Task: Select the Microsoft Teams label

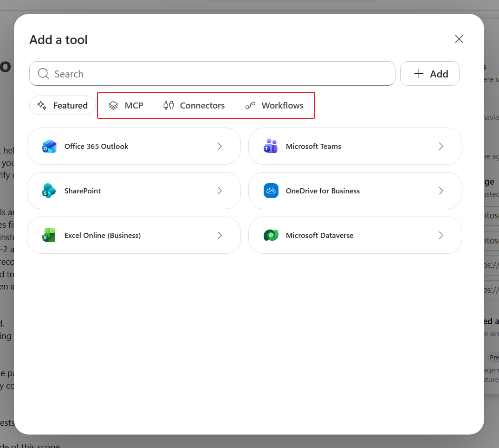Action: click(313, 146)
